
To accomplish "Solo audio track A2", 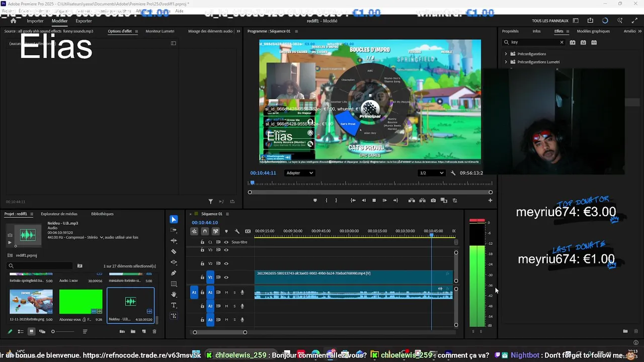I will point(234,306).
